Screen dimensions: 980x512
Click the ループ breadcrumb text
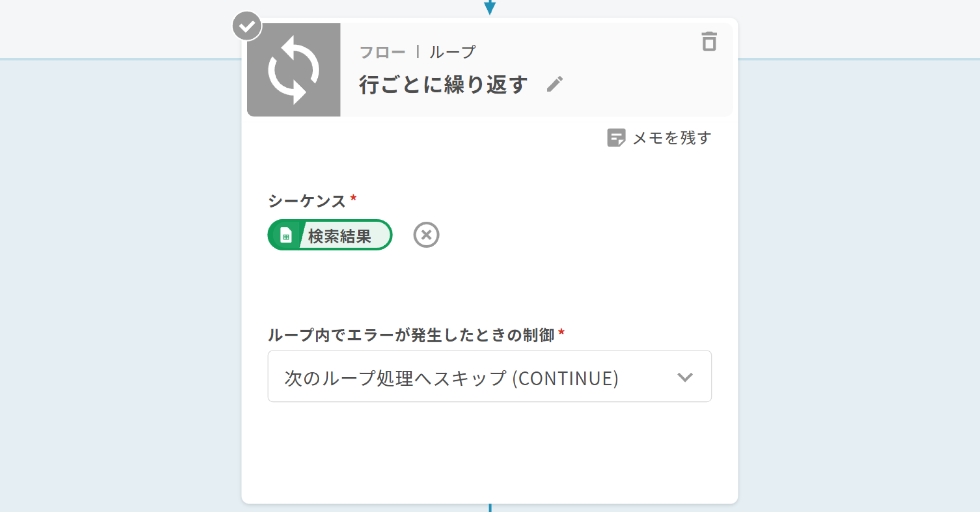(x=452, y=52)
